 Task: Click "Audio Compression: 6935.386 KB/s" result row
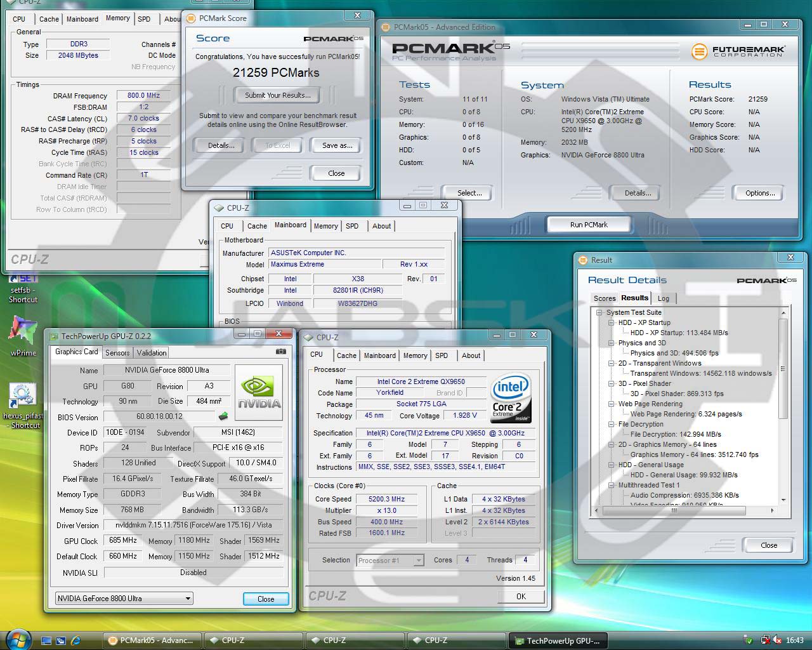(x=684, y=495)
